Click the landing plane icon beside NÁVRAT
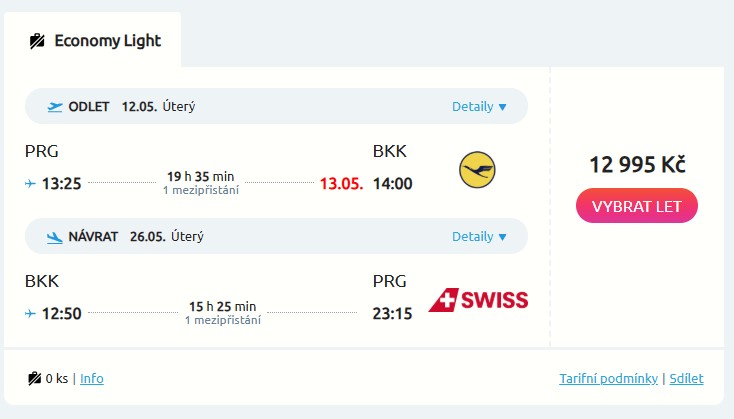The width and height of the screenshot is (734, 419). tap(55, 237)
